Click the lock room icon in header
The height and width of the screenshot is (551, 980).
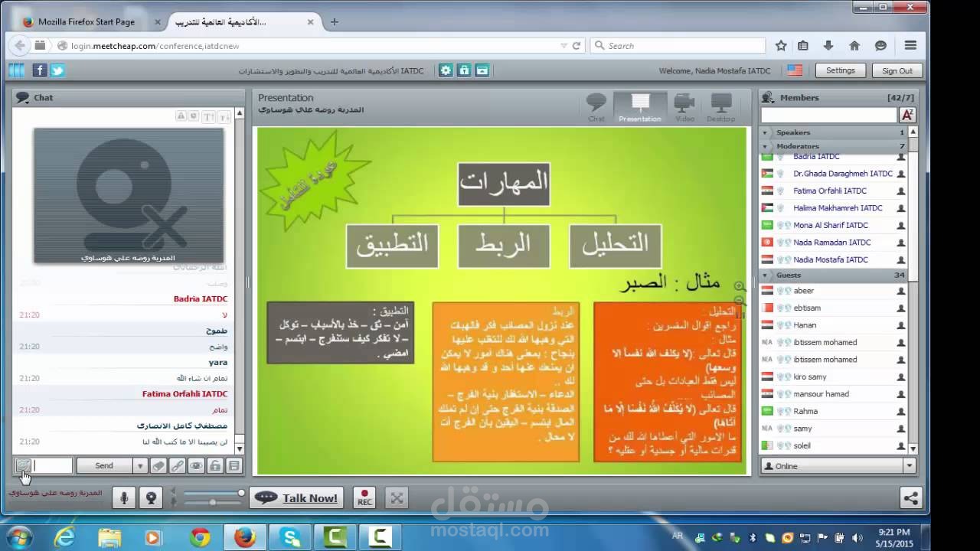(x=464, y=70)
